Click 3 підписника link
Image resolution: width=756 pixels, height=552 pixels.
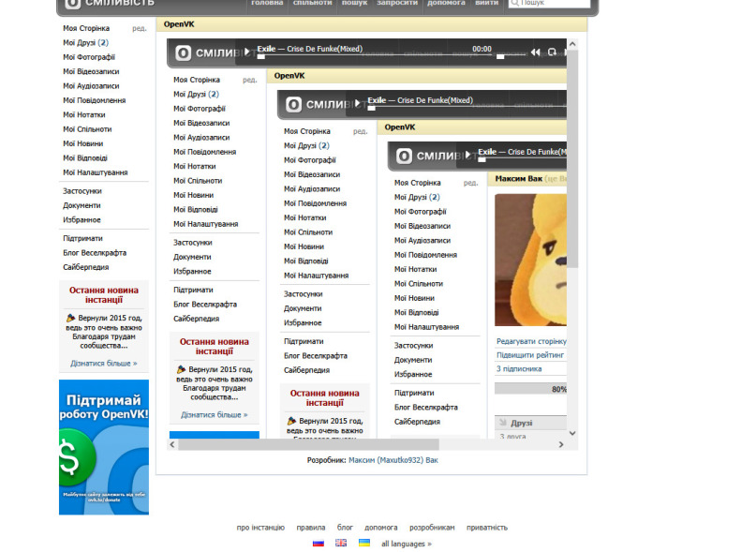click(x=519, y=368)
